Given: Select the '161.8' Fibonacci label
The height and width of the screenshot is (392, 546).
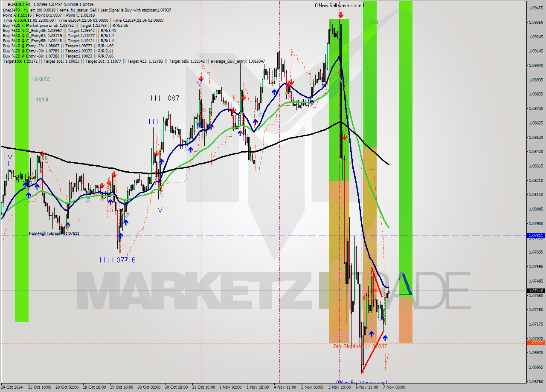Looking at the screenshot, I should [x=42, y=99].
